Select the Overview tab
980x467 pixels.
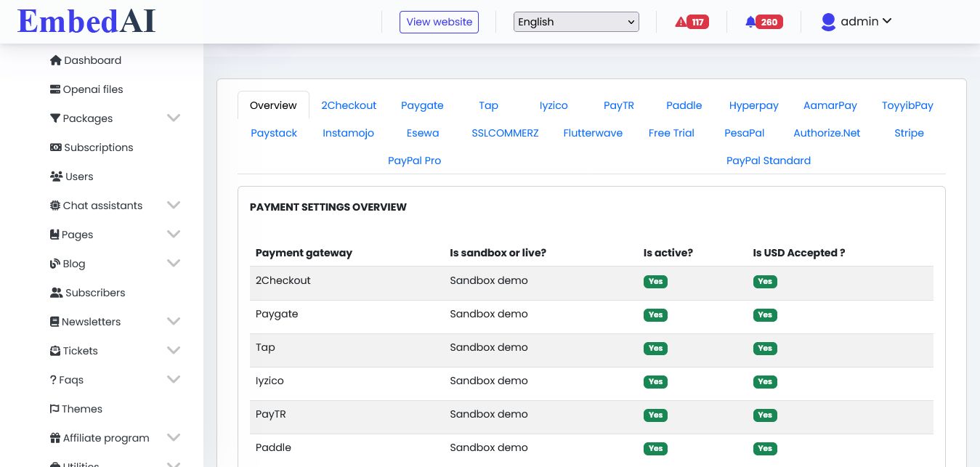click(273, 105)
